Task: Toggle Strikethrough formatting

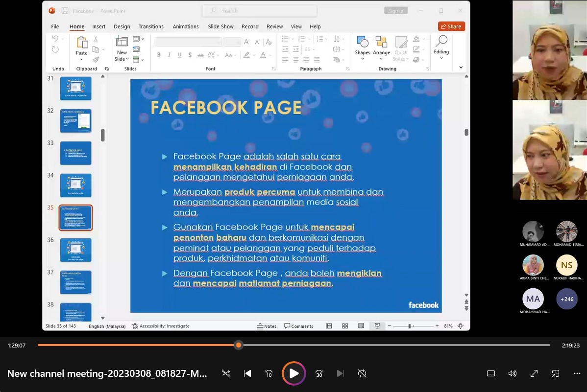Action: 201,55
